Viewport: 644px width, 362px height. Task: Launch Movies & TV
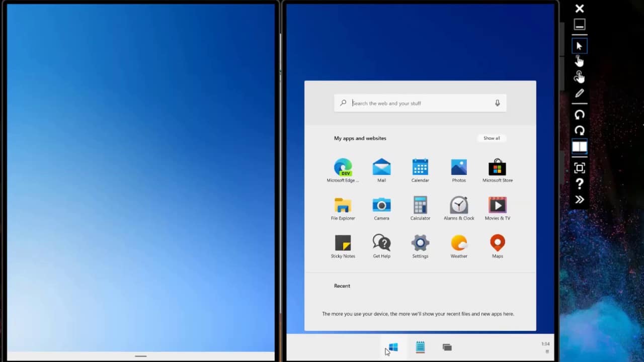coord(498,209)
